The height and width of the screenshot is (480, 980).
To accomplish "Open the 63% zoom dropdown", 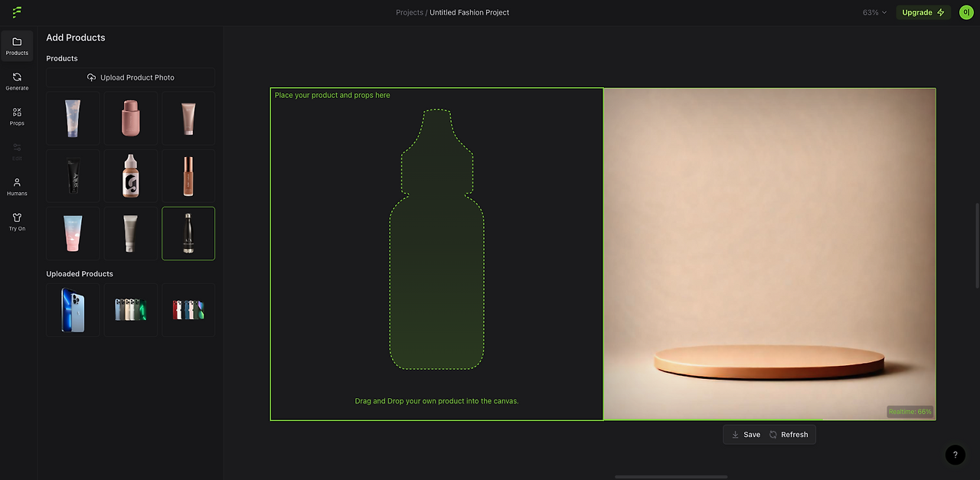I will pyautogui.click(x=874, y=12).
